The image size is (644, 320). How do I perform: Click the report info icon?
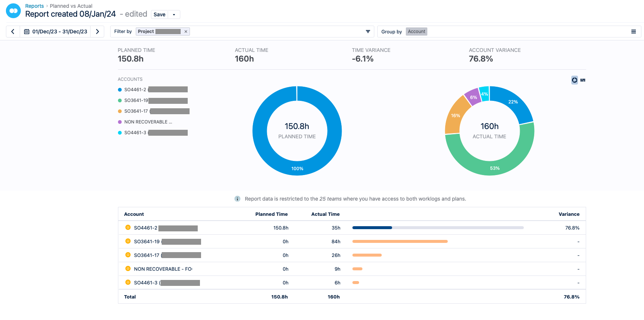coord(237,199)
